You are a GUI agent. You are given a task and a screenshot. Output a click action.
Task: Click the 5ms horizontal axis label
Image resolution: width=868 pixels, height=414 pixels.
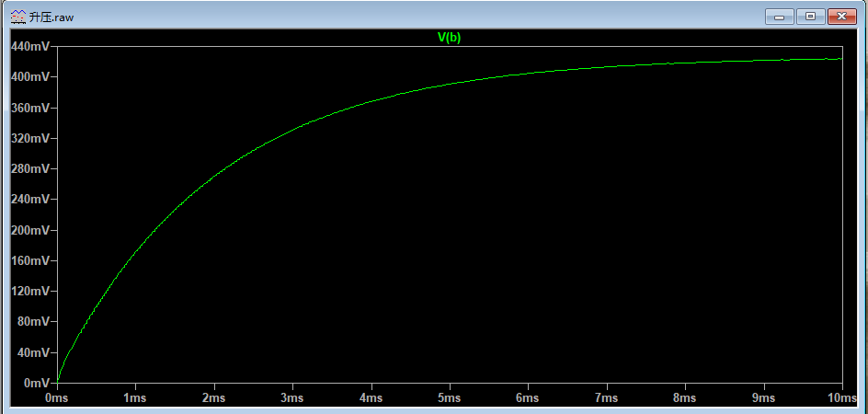coord(450,398)
